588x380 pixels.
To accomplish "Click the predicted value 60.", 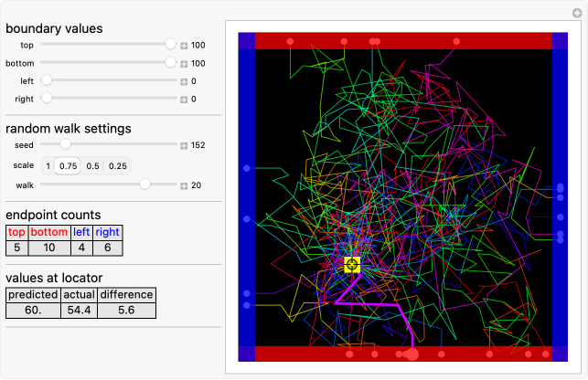I will click(33, 311).
